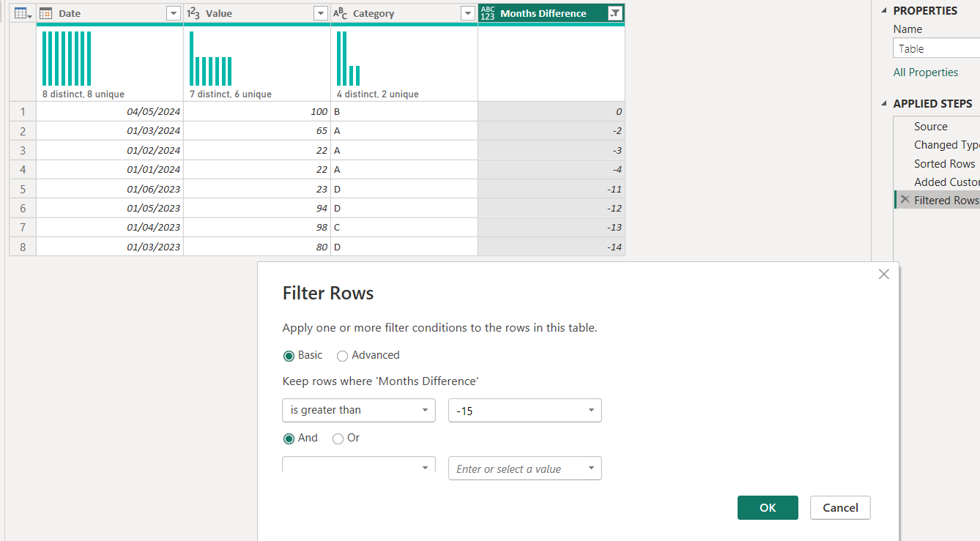Click the table menu icon in header corner
The height and width of the screenshot is (541, 980).
(x=23, y=13)
